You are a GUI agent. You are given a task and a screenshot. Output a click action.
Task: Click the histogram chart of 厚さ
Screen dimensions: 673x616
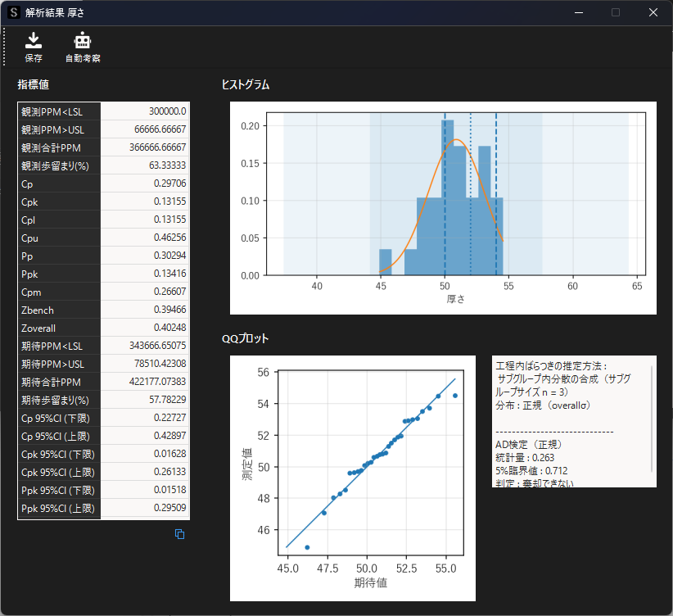click(443, 208)
